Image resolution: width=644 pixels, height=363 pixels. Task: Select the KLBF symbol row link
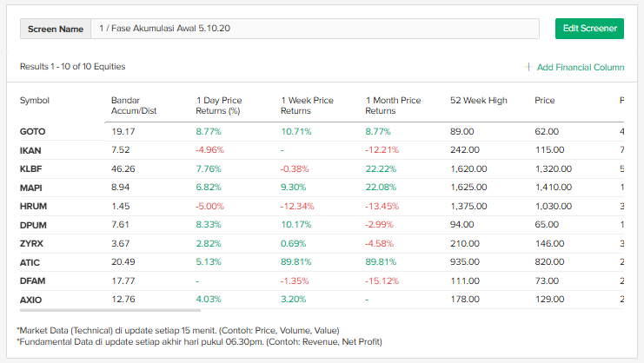[x=30, y=169]
